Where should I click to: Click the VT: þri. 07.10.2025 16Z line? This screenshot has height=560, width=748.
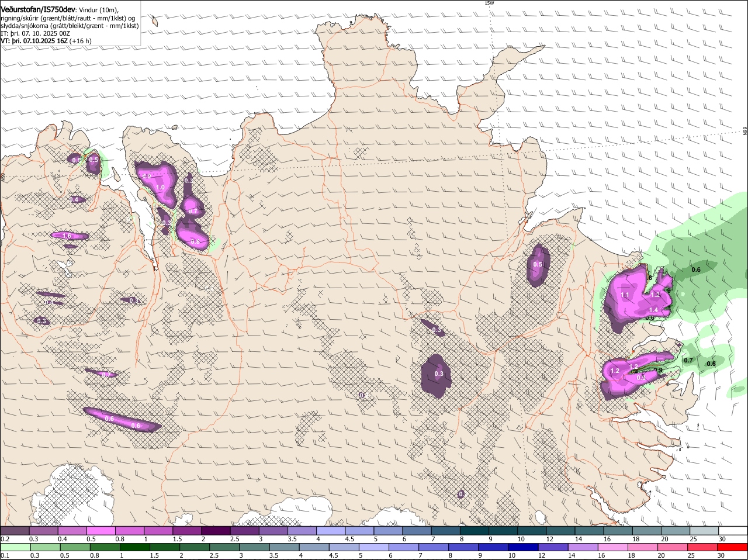46,41
